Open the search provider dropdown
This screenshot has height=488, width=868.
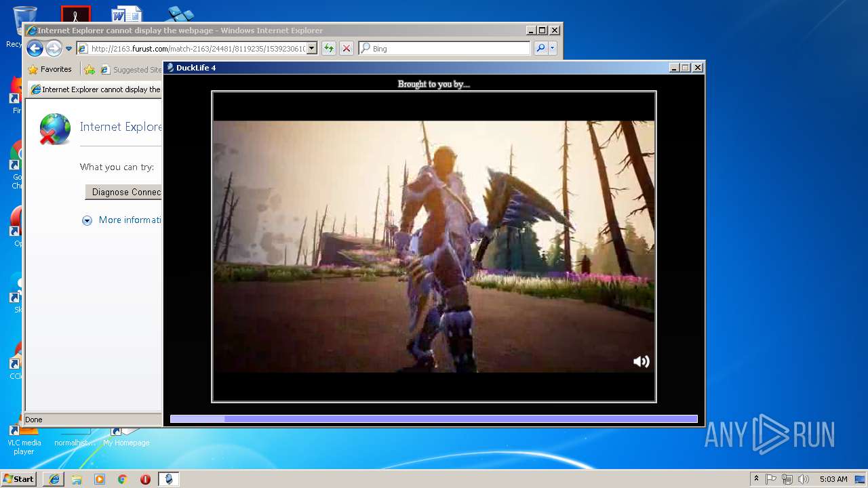coord(553,48)
